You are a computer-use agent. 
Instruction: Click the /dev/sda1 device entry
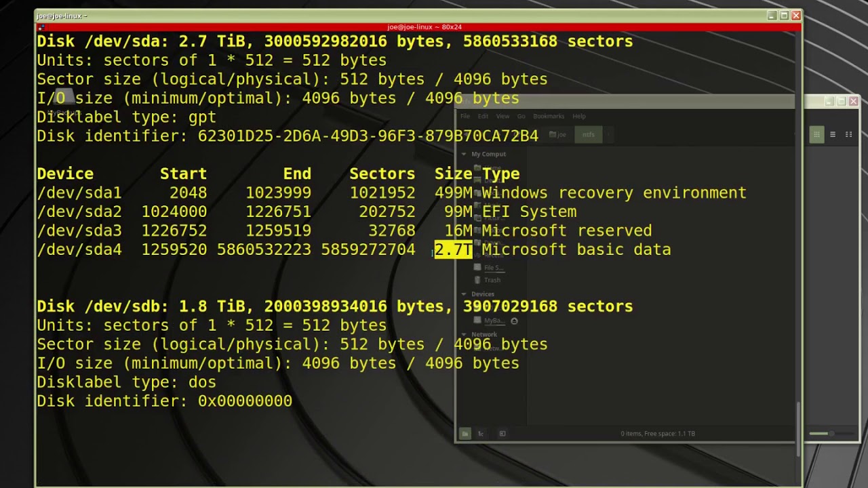pyautogui.click(x=79, y=193)
